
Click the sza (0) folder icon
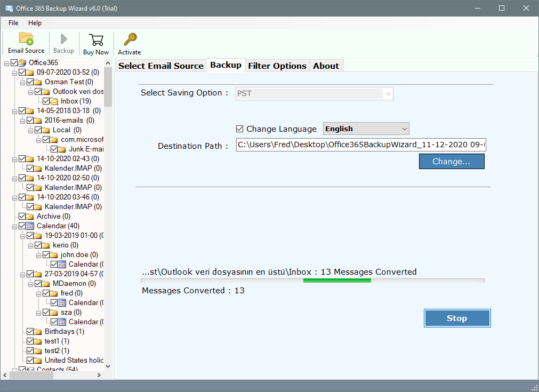click(54, 313)
